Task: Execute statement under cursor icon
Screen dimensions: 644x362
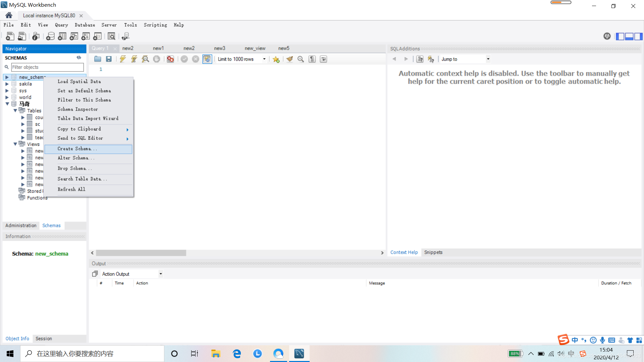Action: pyautogui.click(x=134, y=59)
